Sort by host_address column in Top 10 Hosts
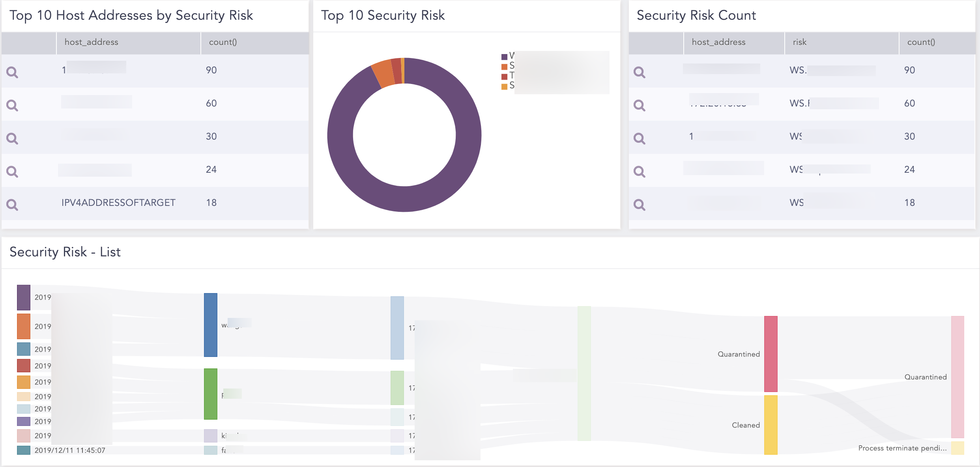Image resolution: width=980 pixels, height=467 pixels. pos(92,42)
